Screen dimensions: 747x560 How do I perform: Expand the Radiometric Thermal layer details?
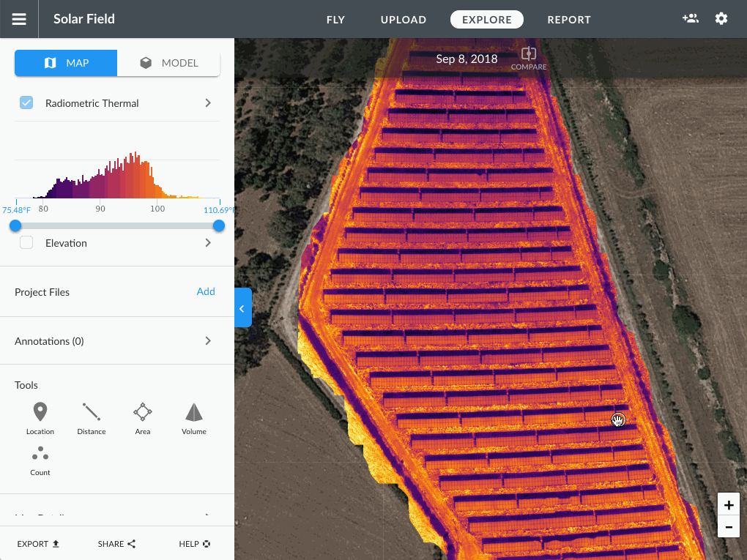[207, 103]
